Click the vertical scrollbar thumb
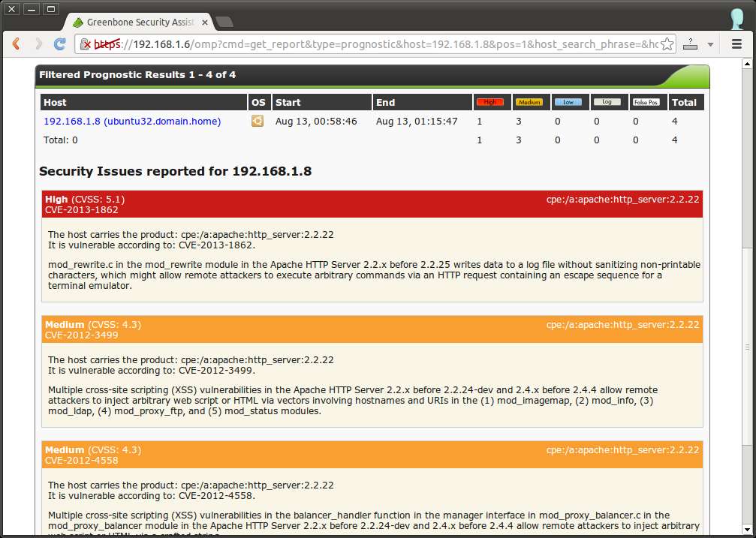Screen dimensions: 756x538 747,347
